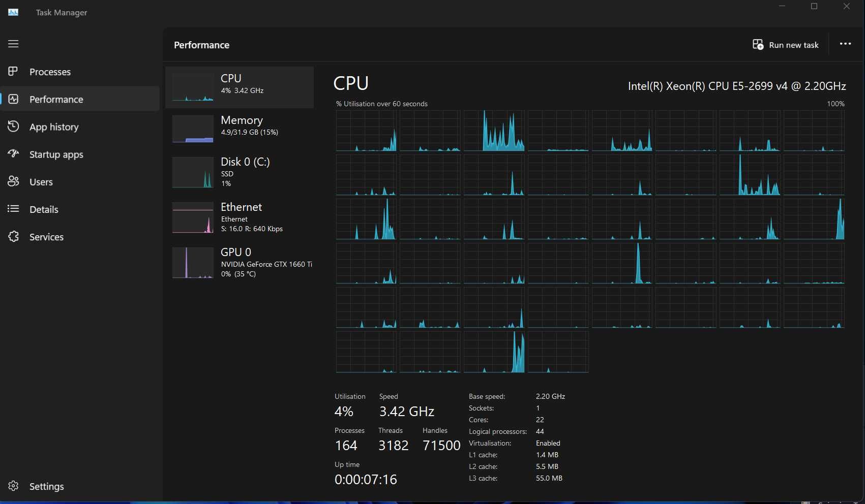Viewport: 865px width, 504px height.
Task: Click the Users people icon
Action: (x=13, y=181)
